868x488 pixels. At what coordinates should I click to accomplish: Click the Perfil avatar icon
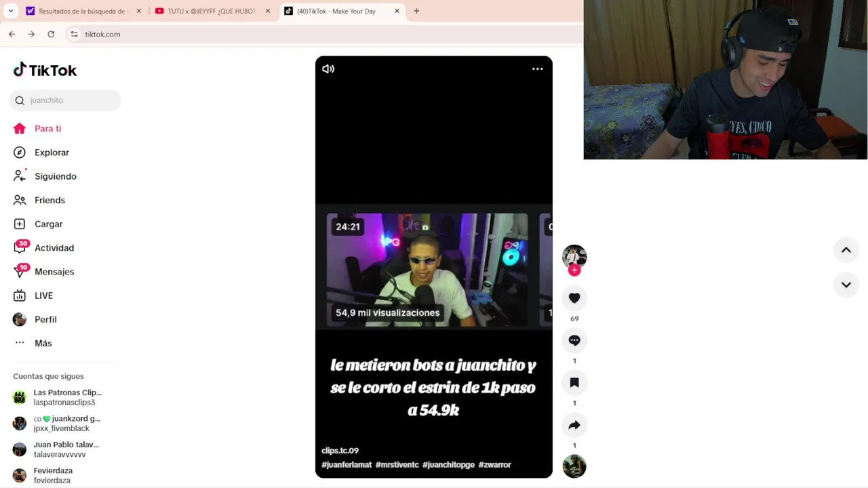(x=20, y=319)
